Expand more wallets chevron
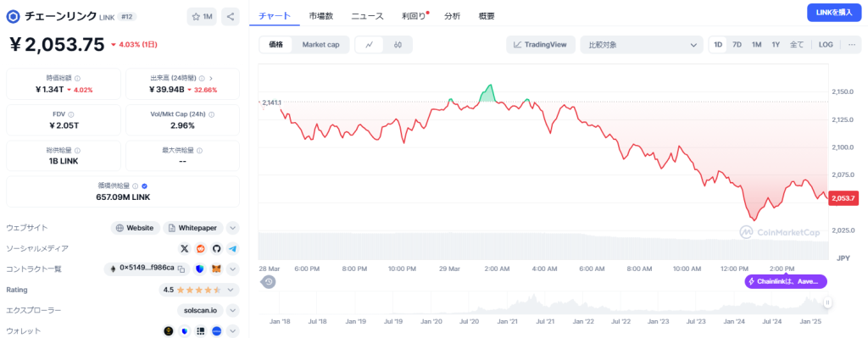This screenshot has height=338, width=868. pyautogui.click(x=232, y=331)
